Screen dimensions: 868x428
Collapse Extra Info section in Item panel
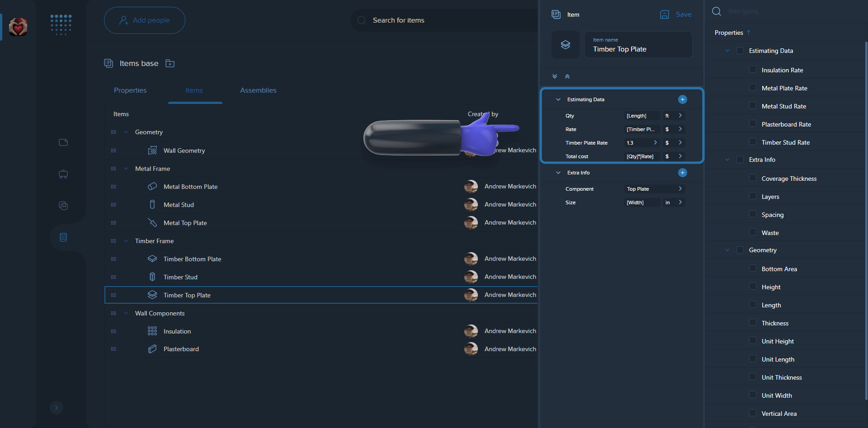pos(558,173)
